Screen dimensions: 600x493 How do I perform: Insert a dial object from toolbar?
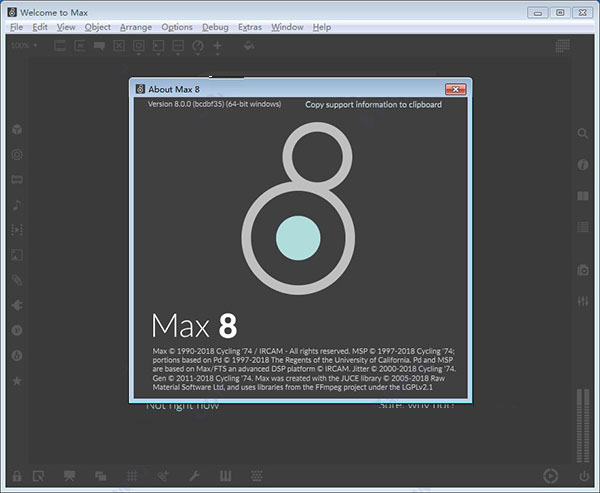pos(197,46)
